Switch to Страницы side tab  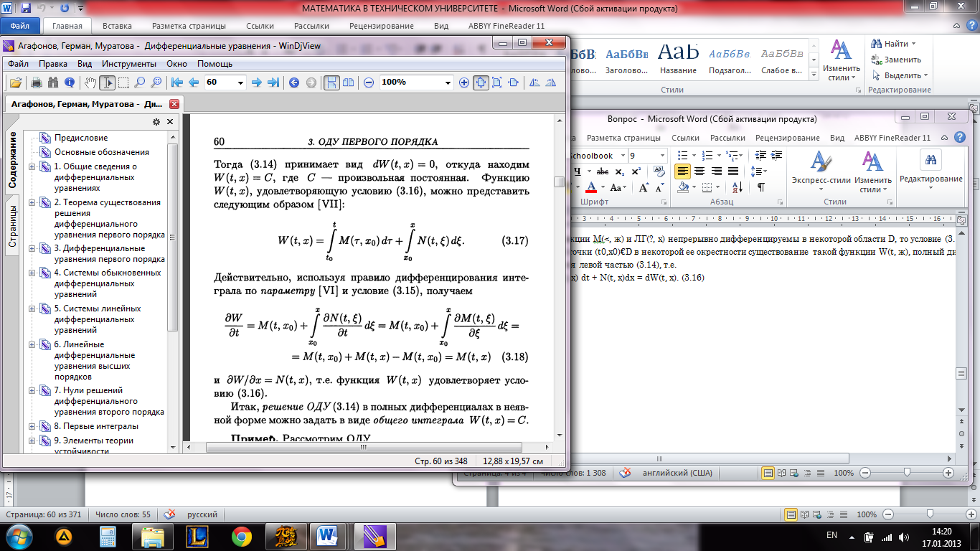[12, 226]
